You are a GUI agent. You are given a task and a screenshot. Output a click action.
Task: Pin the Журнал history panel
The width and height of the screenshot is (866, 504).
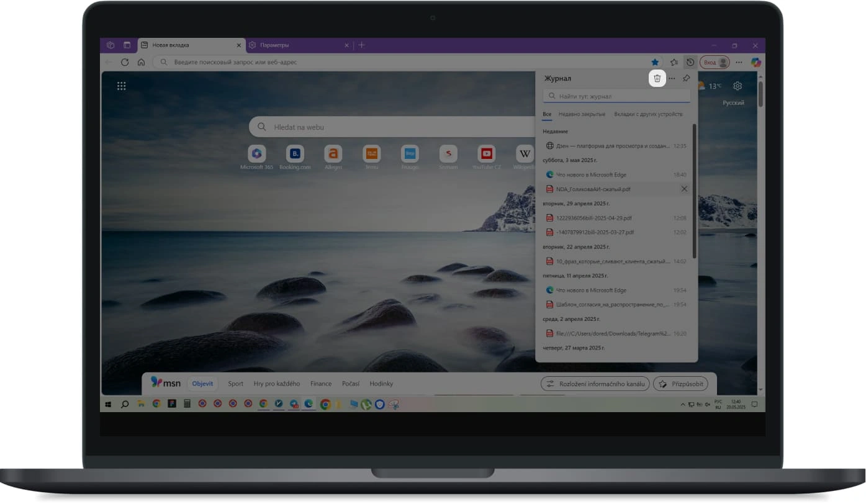click(x=686, y=78)
